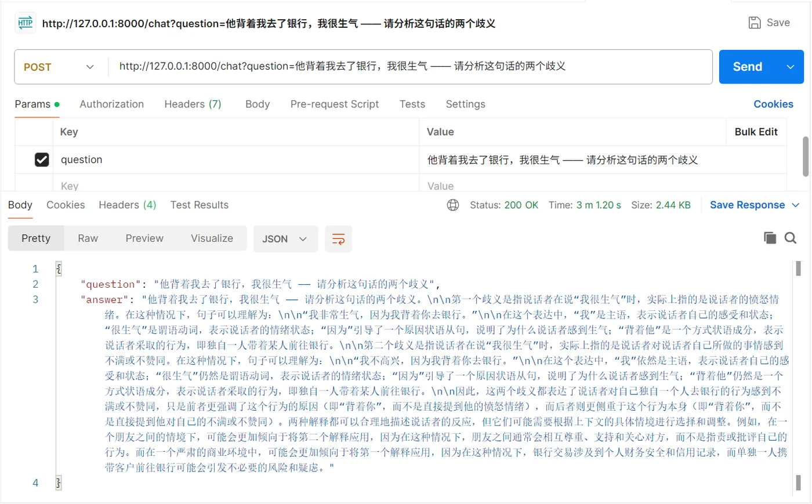The image size is (812, 504).
Task: Open the Tests tab
Action: pos(412,104)
